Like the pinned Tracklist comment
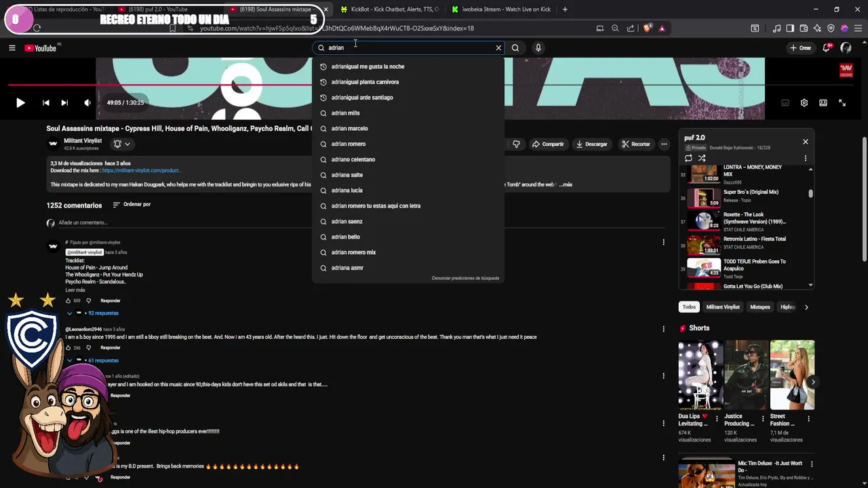This screenshot has width=868, height=488. tap(68, 300)
